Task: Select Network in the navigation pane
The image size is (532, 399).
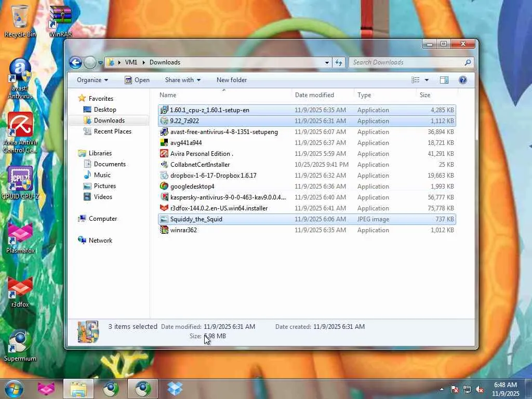Action: [x=100, y=240]
